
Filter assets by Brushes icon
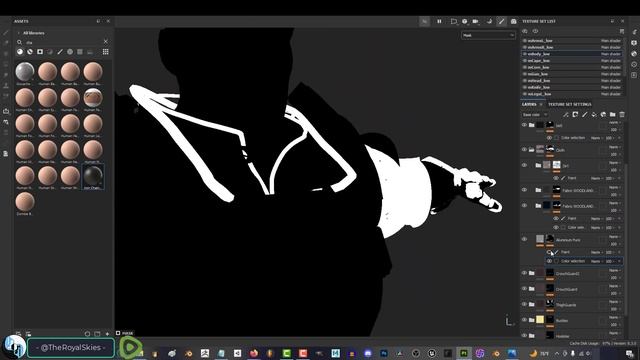60,52
